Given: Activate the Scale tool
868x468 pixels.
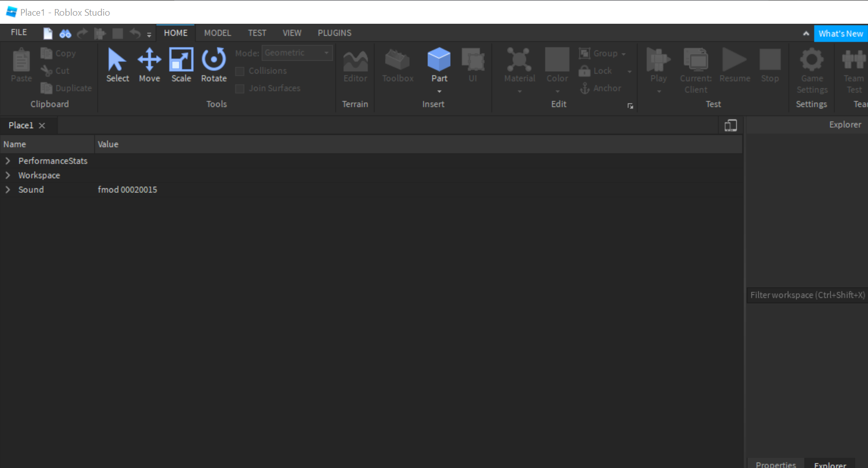Looking at the screenshot, I should (x=181, y=65).
